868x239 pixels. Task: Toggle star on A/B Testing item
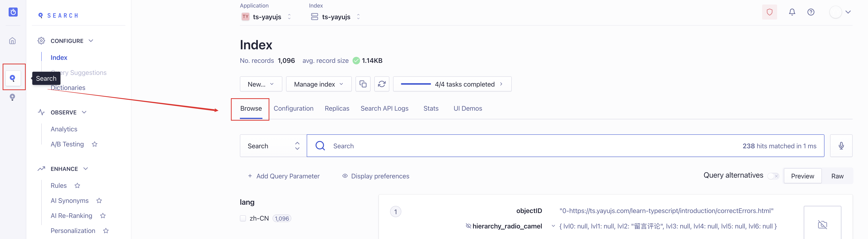95,144
